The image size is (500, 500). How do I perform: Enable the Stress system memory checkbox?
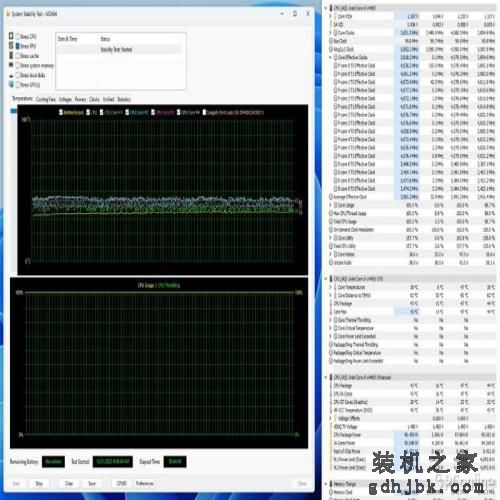(x=18, y=65)
